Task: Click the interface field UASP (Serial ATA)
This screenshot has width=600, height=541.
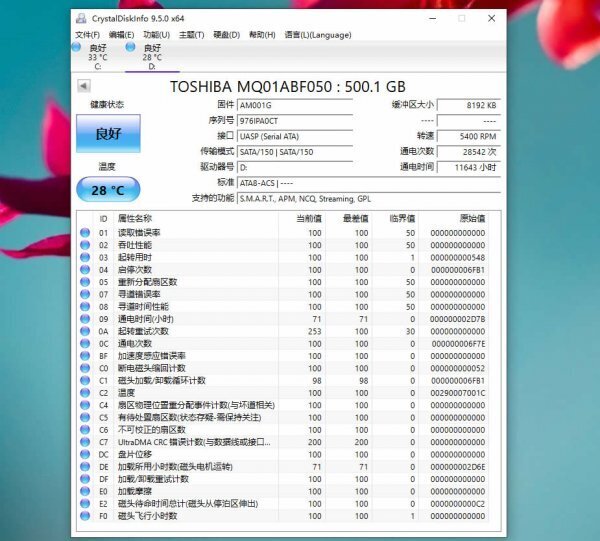Action: tap(295, 136)
